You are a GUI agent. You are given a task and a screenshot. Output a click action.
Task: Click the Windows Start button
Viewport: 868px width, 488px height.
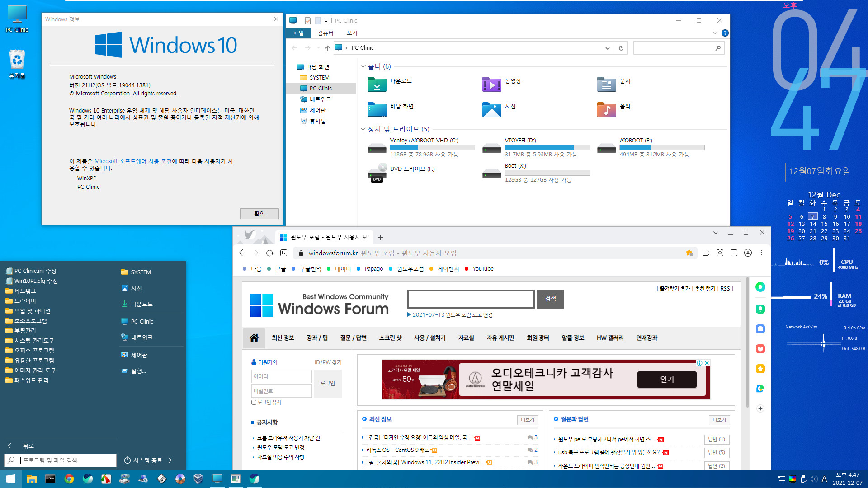click(10, 479)
